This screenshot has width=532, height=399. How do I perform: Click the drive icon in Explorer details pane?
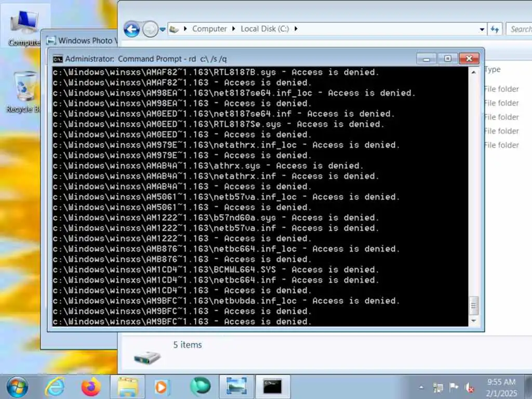[x=147, y=357]
